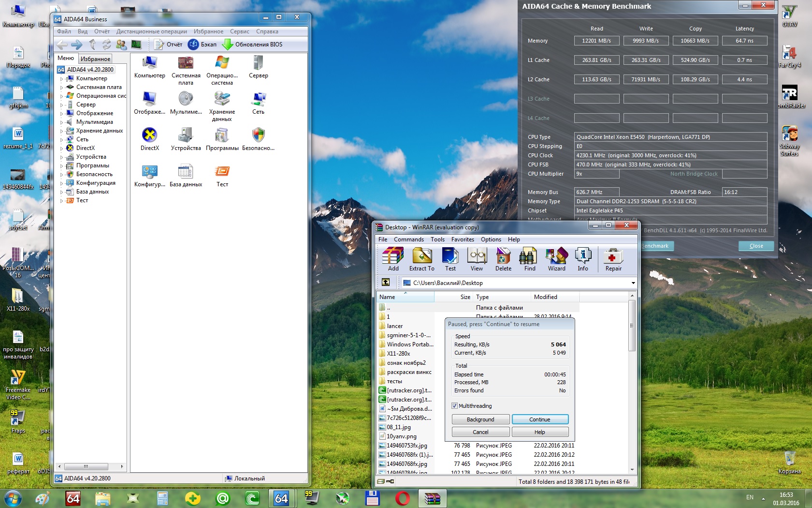This screenshot has width=812, height=508.
Task: Click the WinRAR Extract To icon
Action: (421, 259)
